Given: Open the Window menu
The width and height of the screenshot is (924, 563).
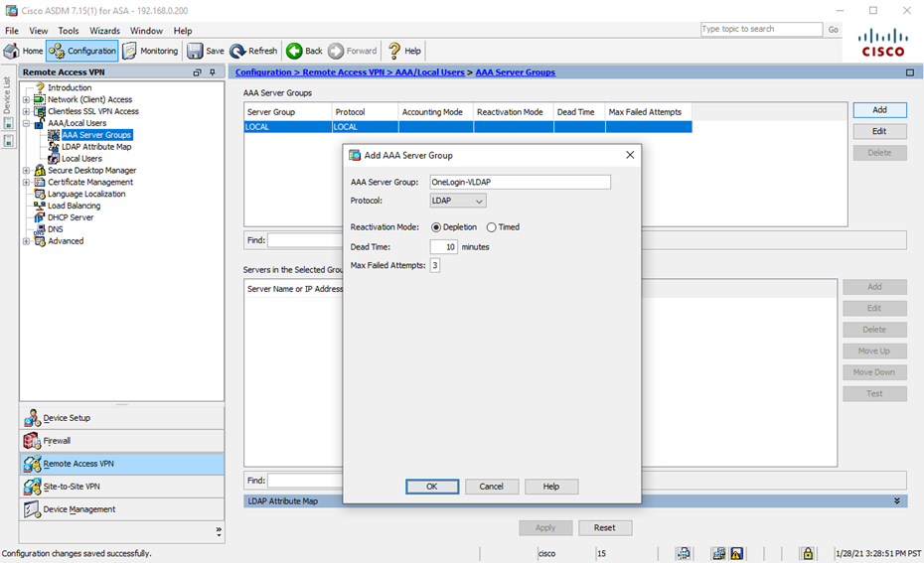Looking at the screenshot, I should tap(146, 31).
